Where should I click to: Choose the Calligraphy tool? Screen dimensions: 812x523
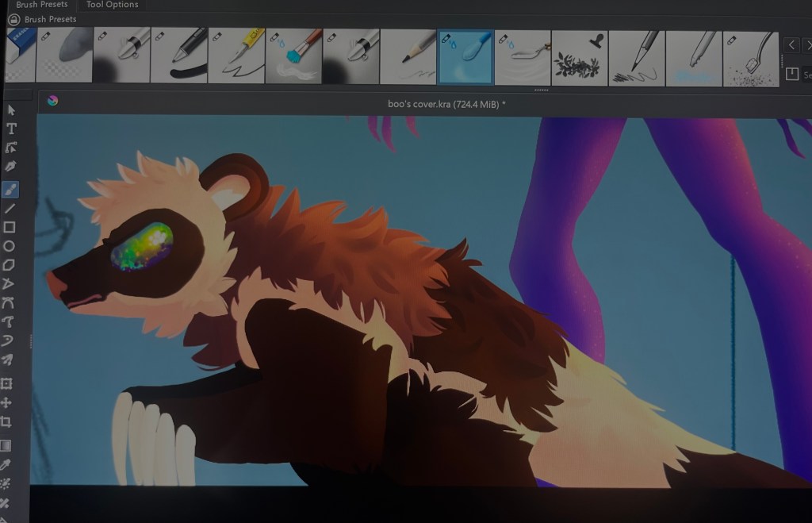tap(11, 167)
